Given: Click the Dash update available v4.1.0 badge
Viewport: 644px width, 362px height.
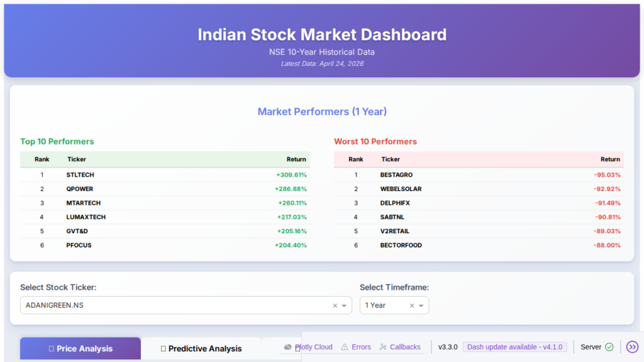Looking at the screenshot, I should (515, 346).
